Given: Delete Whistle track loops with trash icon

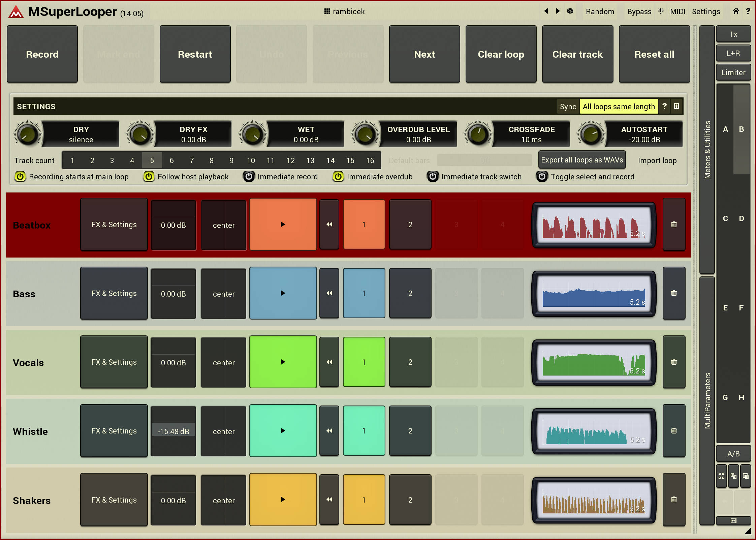Looking at the screenshot, I should [674, 431].
